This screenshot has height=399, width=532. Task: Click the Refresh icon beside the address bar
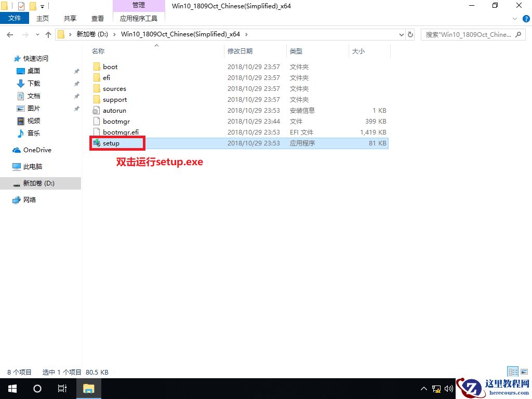click(410, 34)
